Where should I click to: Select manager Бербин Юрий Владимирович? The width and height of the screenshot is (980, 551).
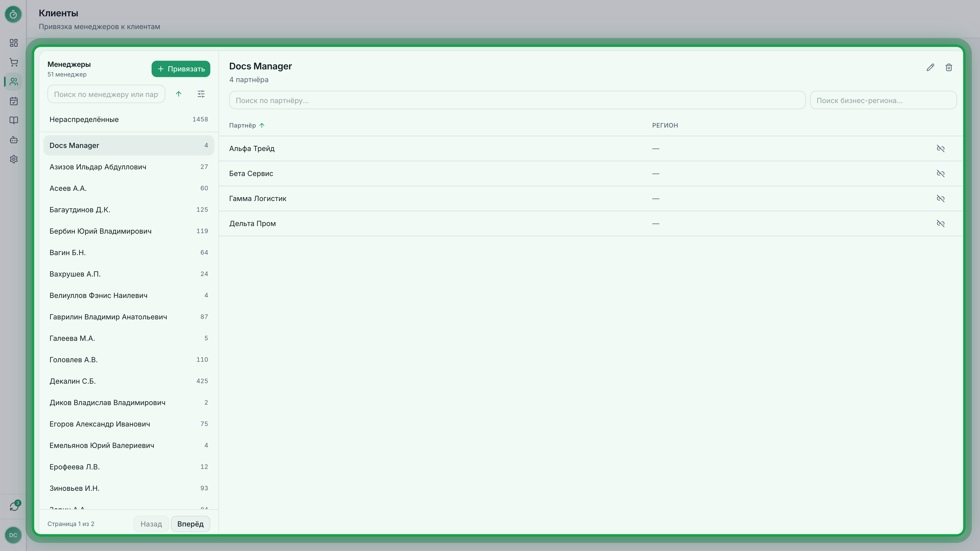pos(129,231)
